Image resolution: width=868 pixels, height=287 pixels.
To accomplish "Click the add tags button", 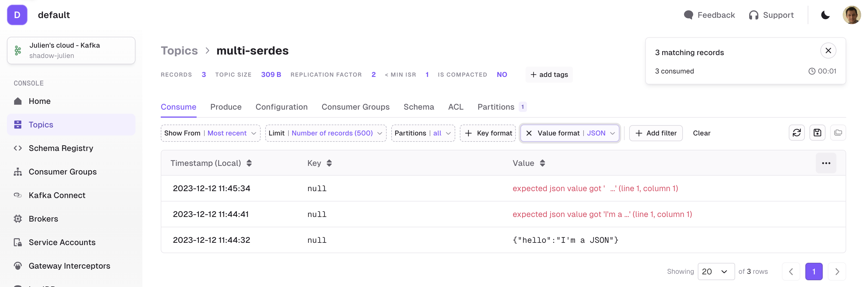I will (549, 75).
